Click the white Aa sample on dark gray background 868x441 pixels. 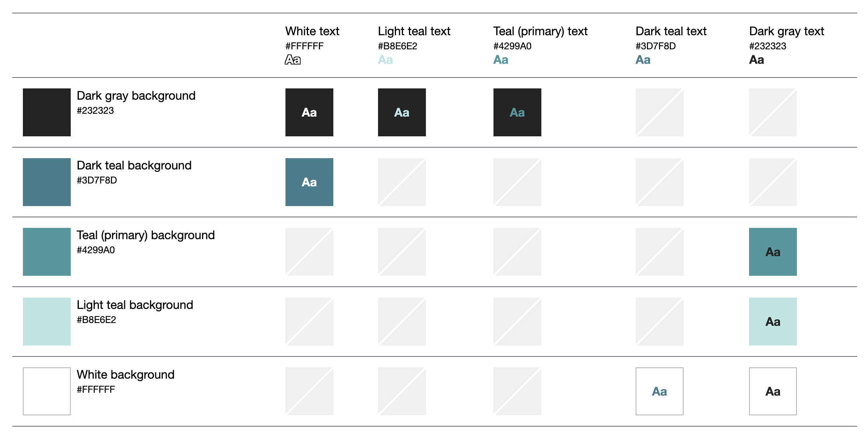309,112
